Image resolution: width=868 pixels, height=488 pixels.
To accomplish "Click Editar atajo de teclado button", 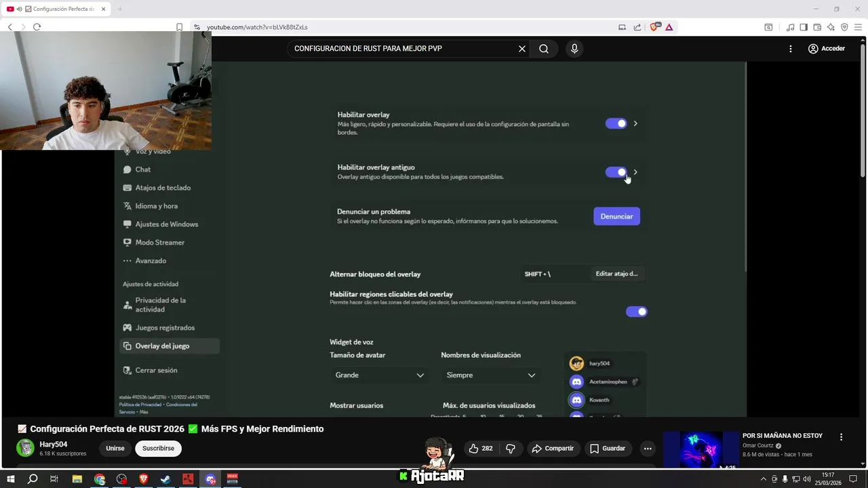I will click(616, 274).
